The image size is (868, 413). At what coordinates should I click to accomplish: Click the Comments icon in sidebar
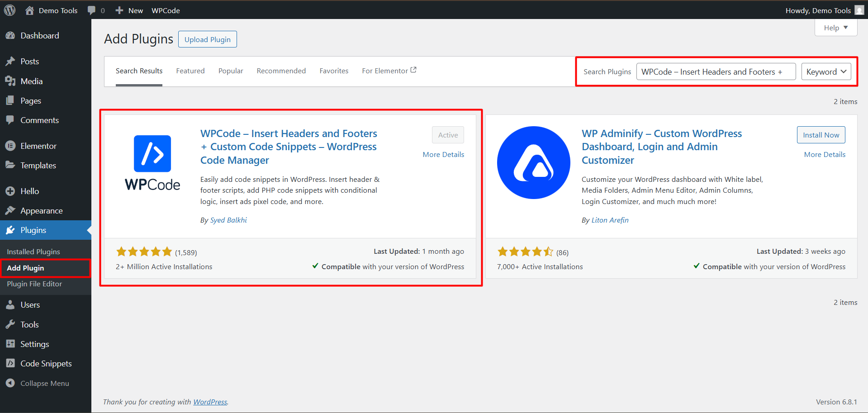pyautogui.click(x=10, y=120)
